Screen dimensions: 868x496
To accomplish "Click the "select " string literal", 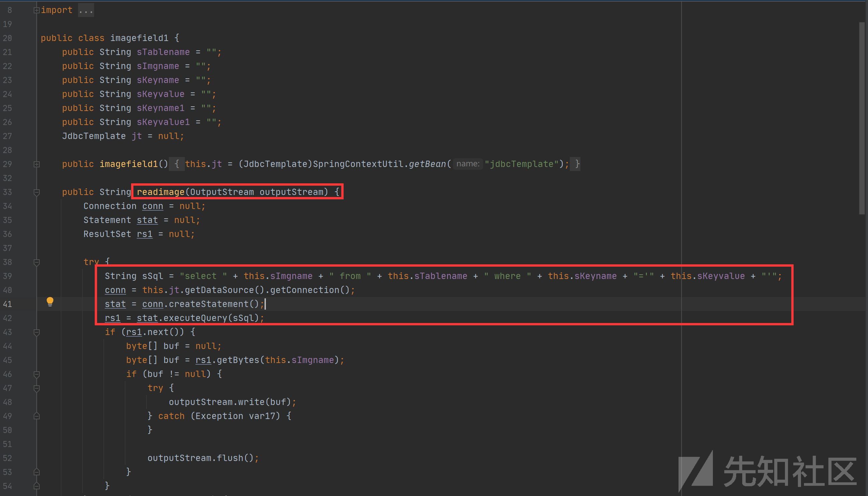I will pos(203,276).
